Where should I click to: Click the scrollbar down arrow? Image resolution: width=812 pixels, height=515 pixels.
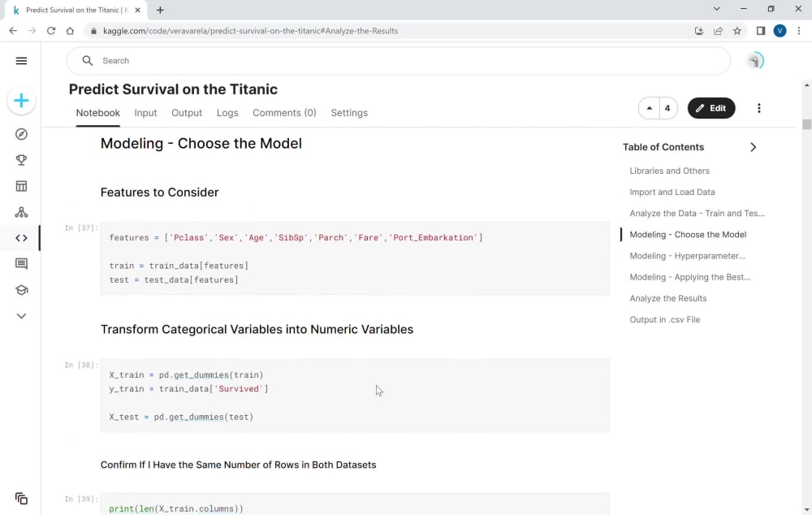point(806,509)
